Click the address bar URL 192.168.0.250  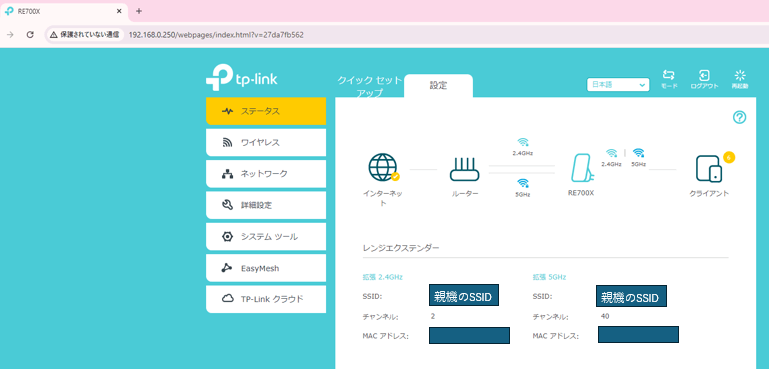(x=216, y=35)
